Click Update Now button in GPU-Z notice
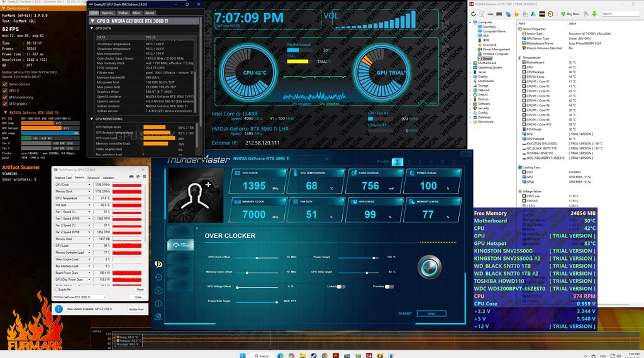 coord(136,309)
